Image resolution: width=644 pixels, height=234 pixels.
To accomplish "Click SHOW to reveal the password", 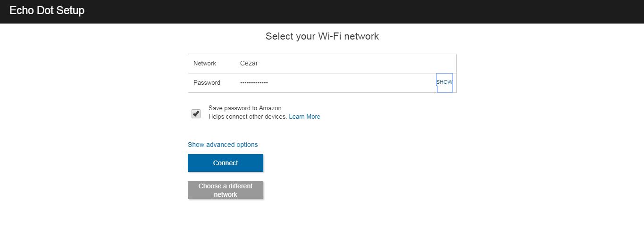I will click(x=444, y=82).
